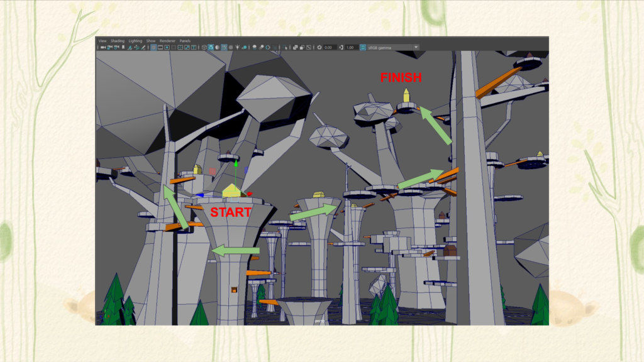This screenshot has width=644, height=362.
Task: Switch to Wireframe cube display
Action: click(204, 48)
